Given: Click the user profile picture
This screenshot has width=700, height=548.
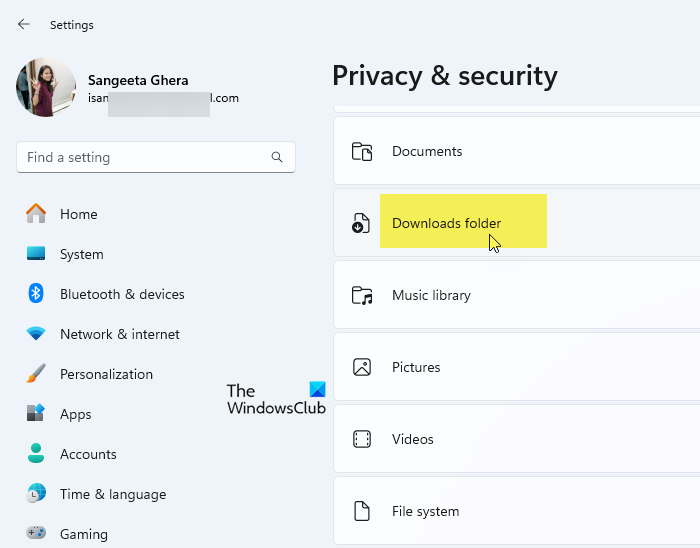Looking at the screenshot, I should pyautogui.click(x=46, y=88).
